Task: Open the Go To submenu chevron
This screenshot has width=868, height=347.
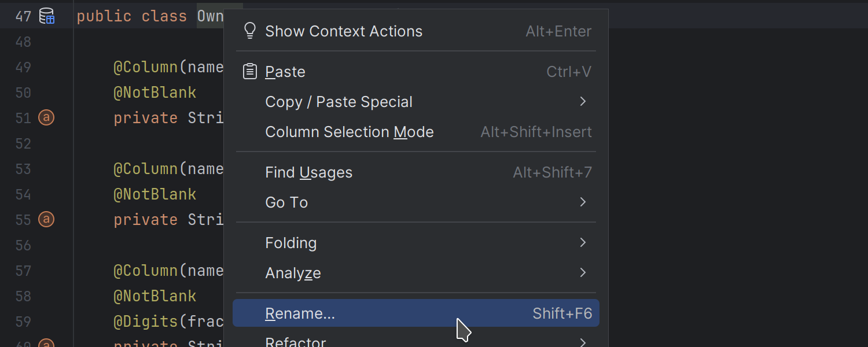Action: [x=583, y=202]
